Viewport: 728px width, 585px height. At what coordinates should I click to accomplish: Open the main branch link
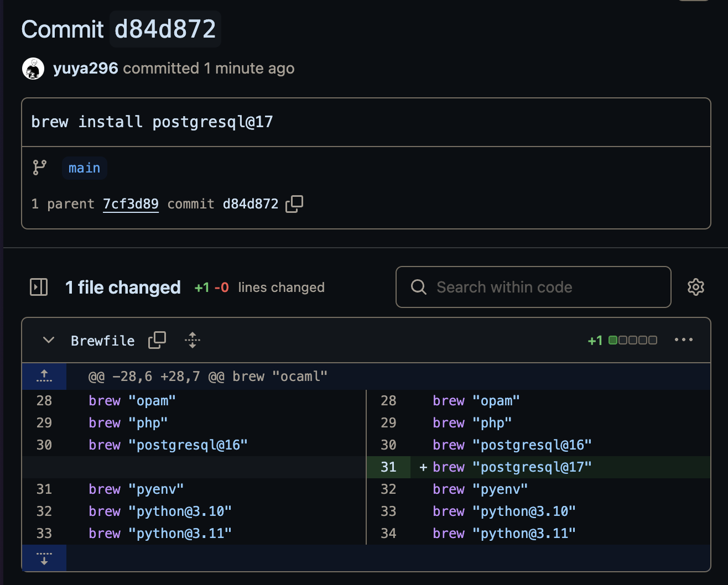85,168
